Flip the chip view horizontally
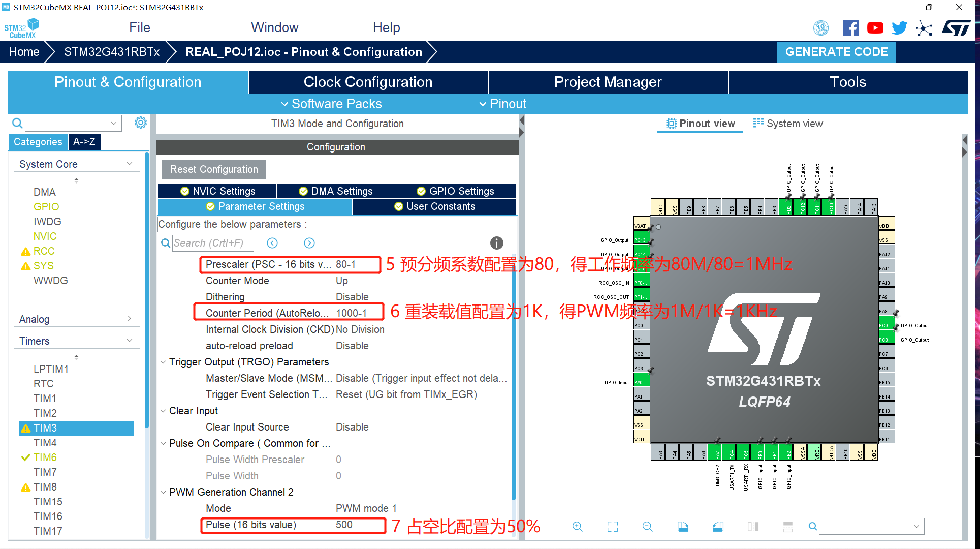 [x=753, y=527]
